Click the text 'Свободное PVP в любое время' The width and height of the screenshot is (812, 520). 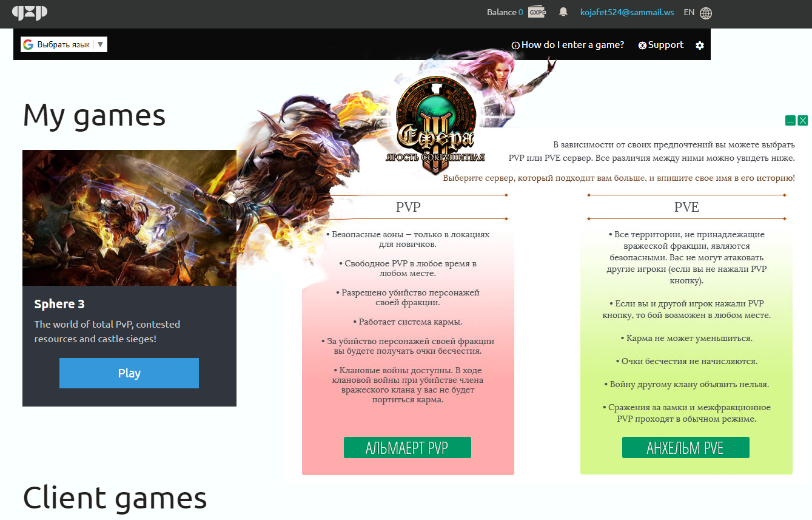click(408, 263)
